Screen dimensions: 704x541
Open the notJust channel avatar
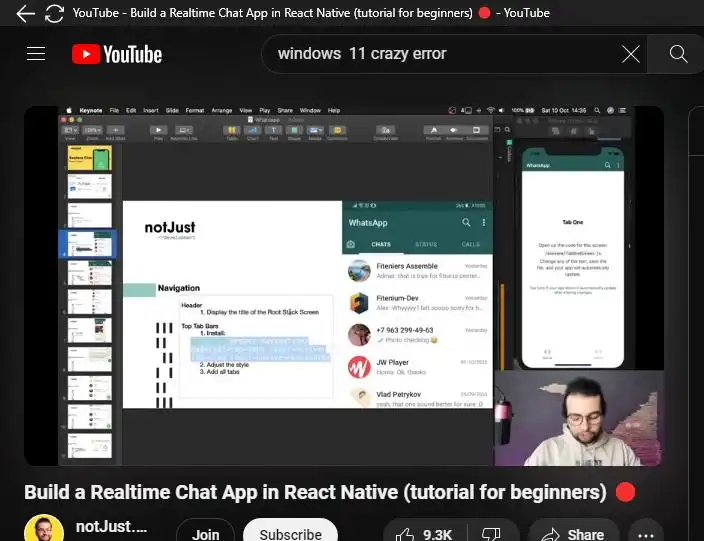(44, 530)
